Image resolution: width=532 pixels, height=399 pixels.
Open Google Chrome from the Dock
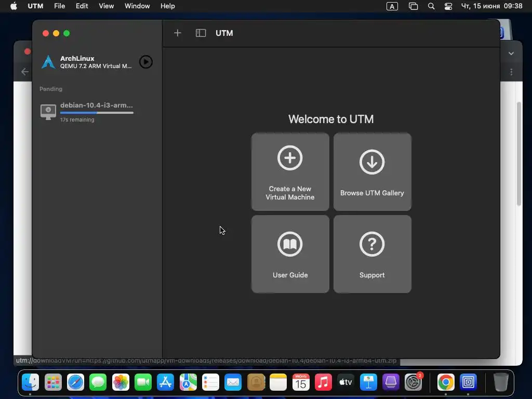point(446,382)
